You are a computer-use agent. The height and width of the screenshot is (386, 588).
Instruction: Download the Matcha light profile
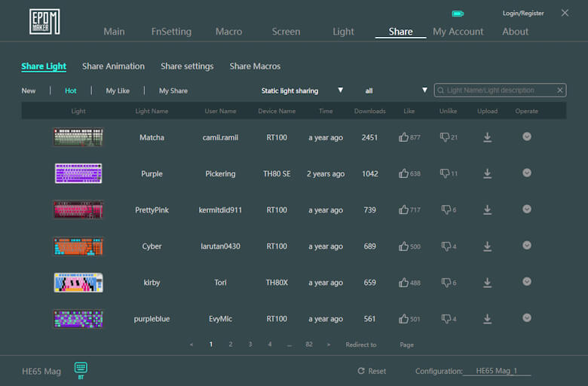click(487, 137)
